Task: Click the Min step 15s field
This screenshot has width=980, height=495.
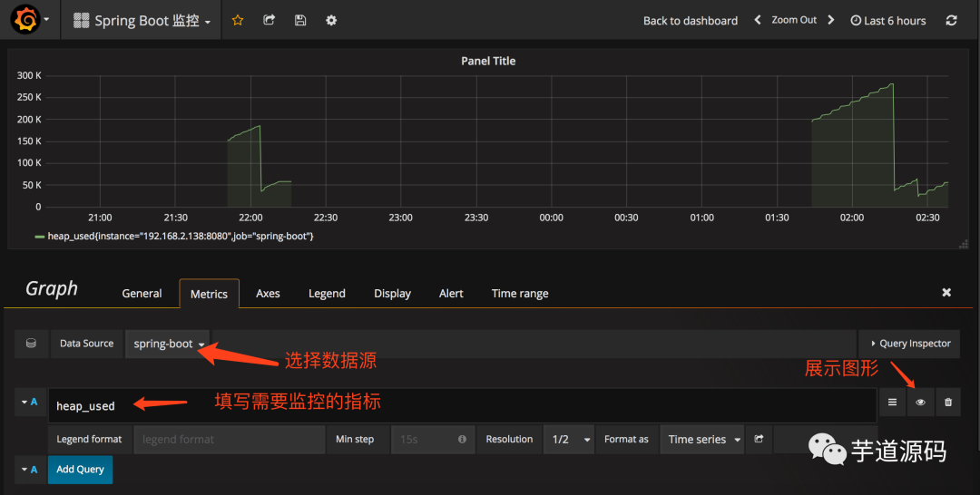Action: [x=433, y=440]
